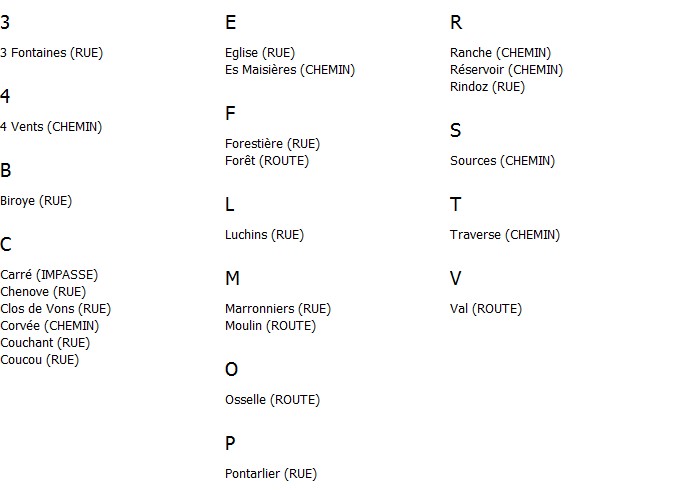The width and height of the screenshot is (675, 490).
Task: Select Réservoir (CHEMIN) entry
Action: [507, 70]
